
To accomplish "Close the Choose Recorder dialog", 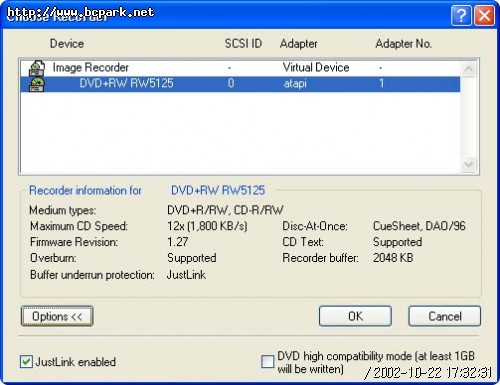I will pos(484,15).
